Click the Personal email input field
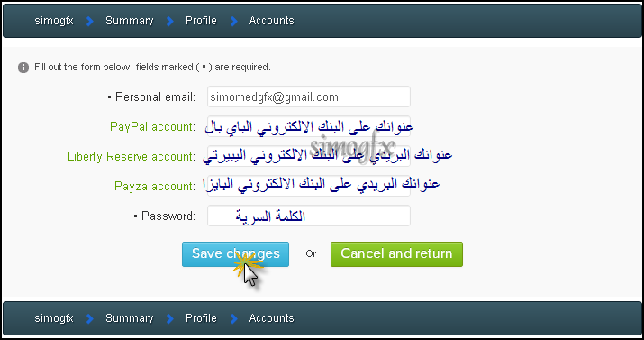Screen dimensions: 644x340 (x=309, y=96)
